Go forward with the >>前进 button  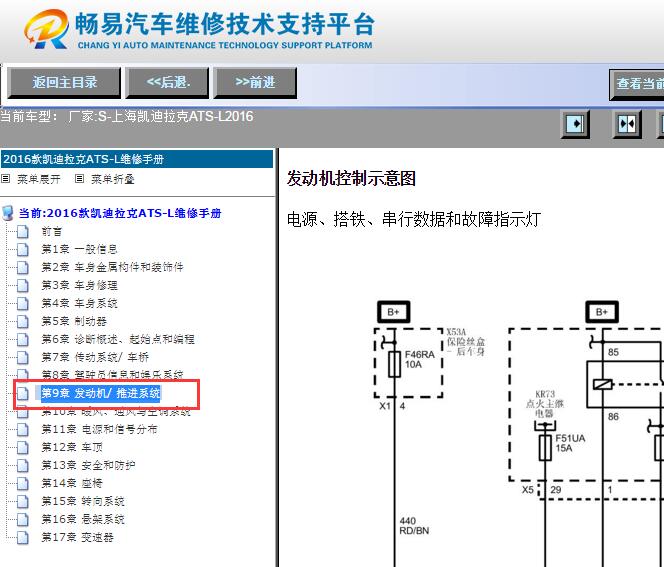pos(255,82)
